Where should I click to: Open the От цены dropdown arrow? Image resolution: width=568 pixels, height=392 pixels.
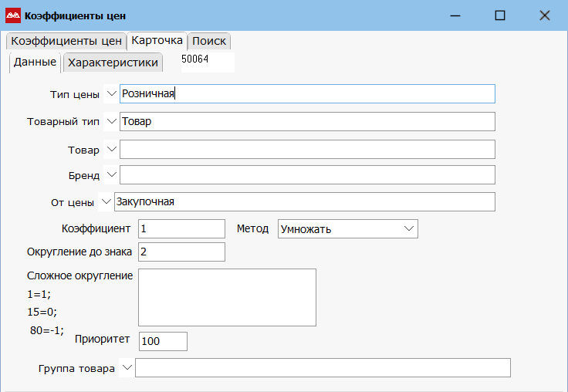click(105, 201)
